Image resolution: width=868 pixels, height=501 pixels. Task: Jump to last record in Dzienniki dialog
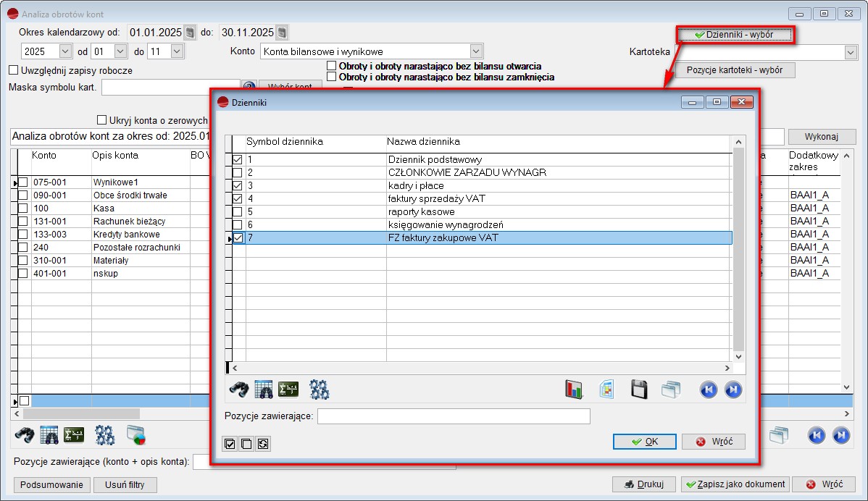pyautogui.click(x=733, y=390)
